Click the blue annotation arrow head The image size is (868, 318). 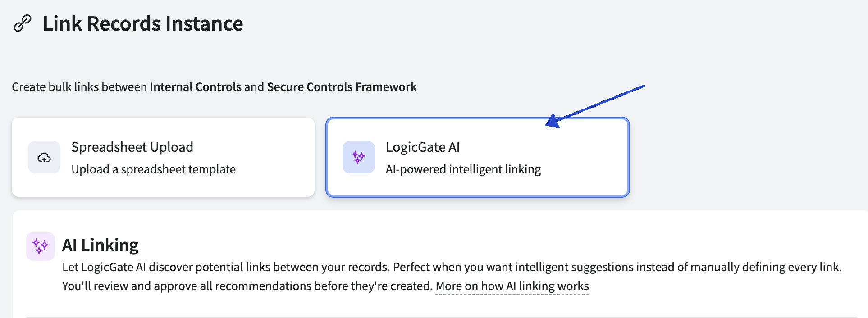(553, 121)
